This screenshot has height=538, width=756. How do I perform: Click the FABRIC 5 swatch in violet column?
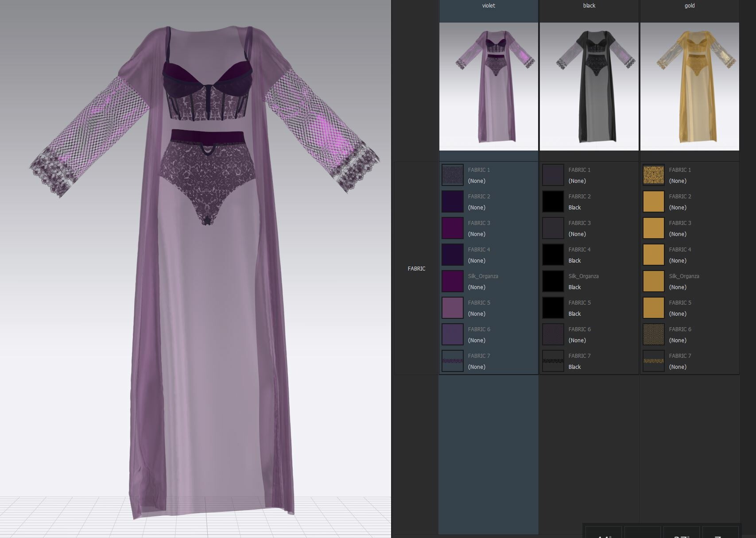(x=453, y=308)
